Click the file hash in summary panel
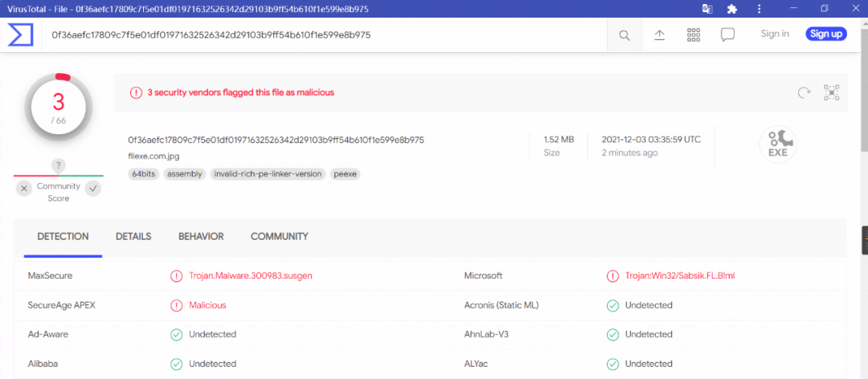The image size is (868, 379). [x=276, y=140]
